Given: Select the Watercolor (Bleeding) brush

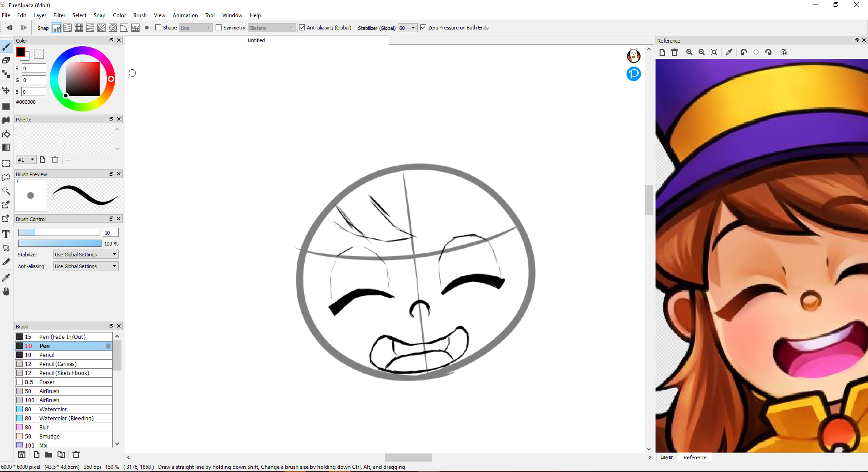Looking at the screenshot, I should tap(66, 419).
